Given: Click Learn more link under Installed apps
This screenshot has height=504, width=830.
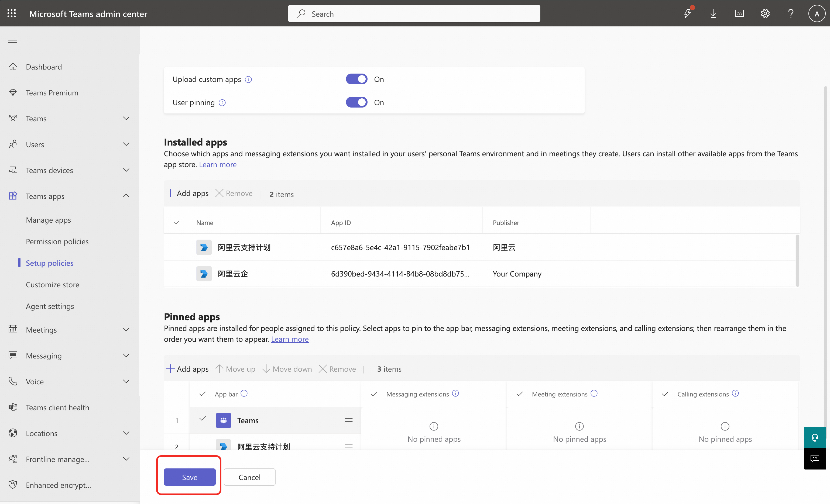Looking at the screenshot, I should [x=218, y=165].
